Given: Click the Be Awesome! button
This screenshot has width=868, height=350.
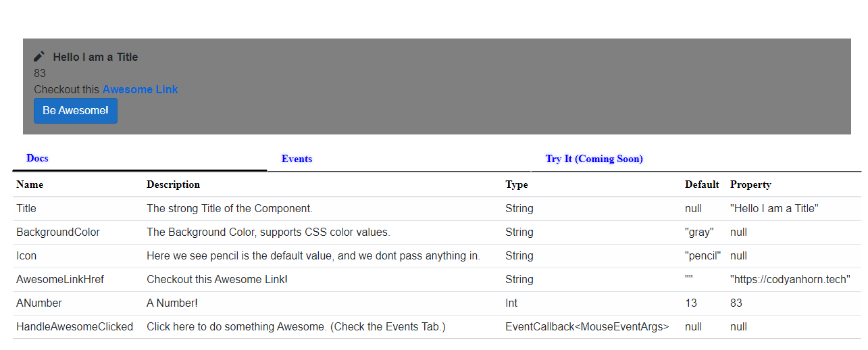Looking at the screenshot, I should pos(76,111).
